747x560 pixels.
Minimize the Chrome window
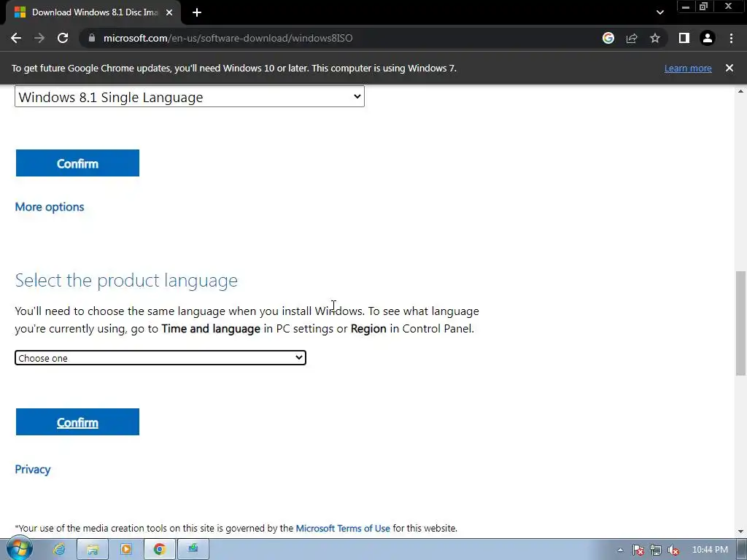point(686,7)
